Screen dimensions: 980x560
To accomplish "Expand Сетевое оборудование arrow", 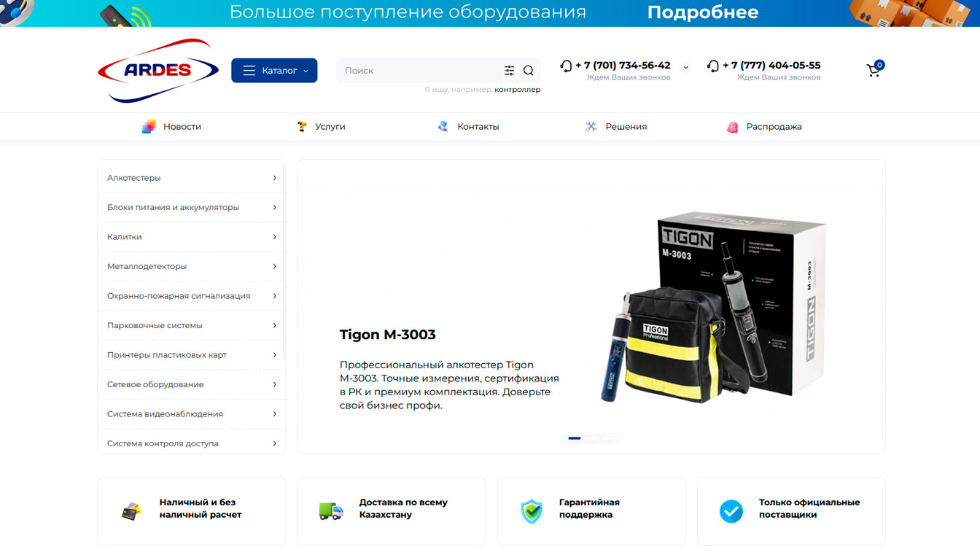I will click(x=275, y=384).
